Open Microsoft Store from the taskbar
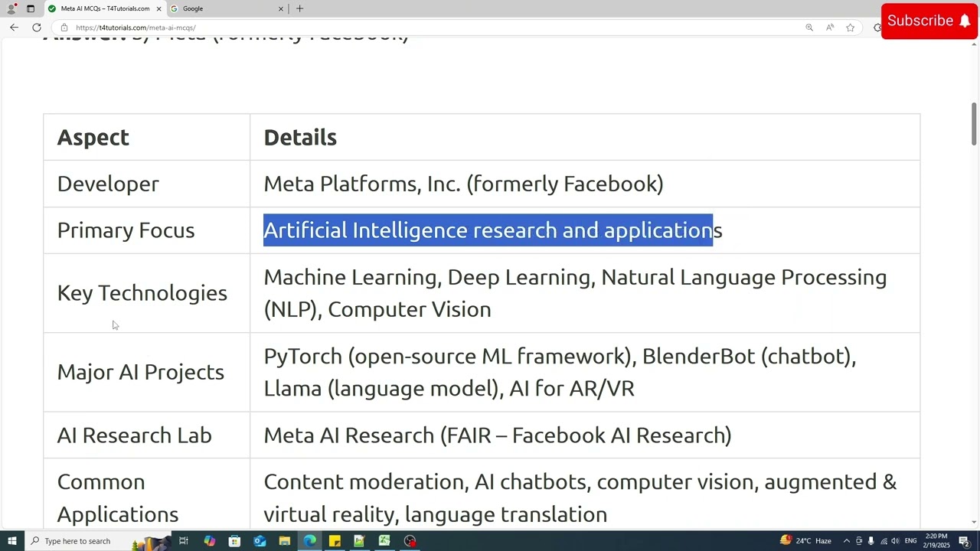The height and width of the screenshot is (551, 980). pos(234,541)
